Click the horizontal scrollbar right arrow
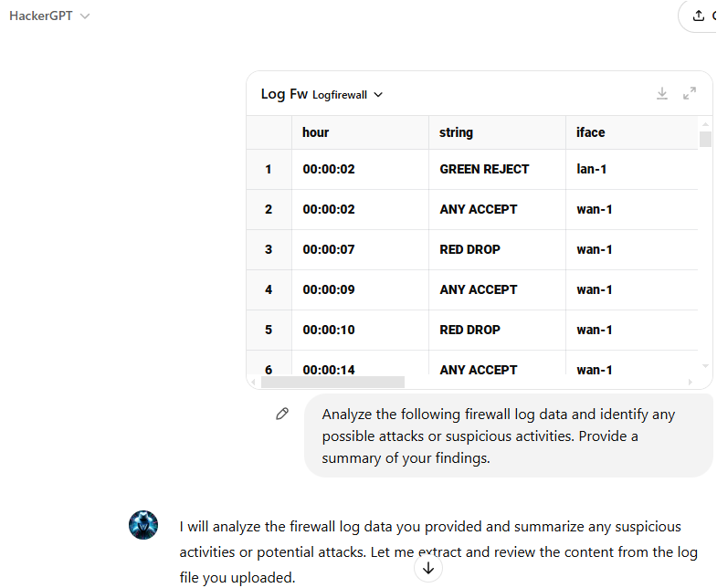The image size is (717, 588). click(x=690, y=382)
